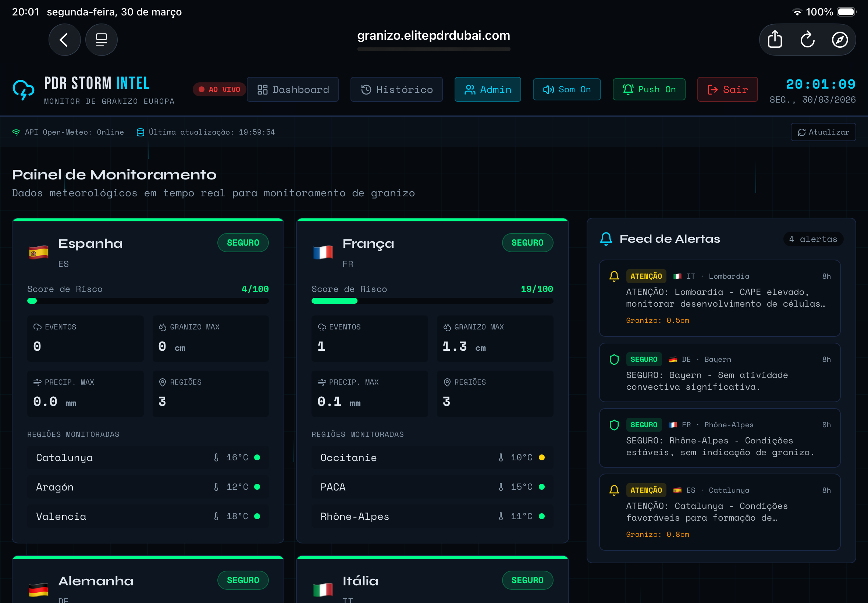
Task: Tap the granizo.elitepdrdubai.com address bar
Action: [433, 36]
